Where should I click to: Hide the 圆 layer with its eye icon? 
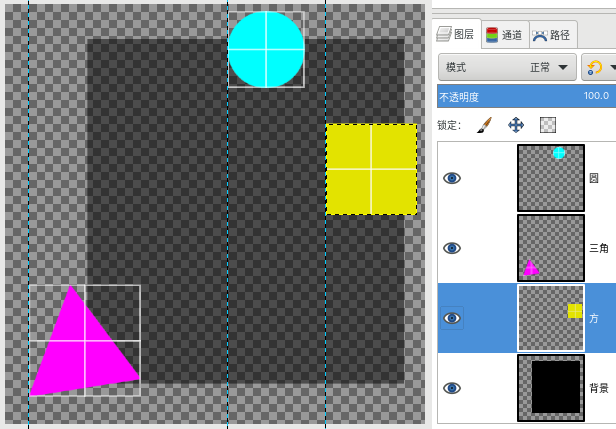[x=452, y=178]
